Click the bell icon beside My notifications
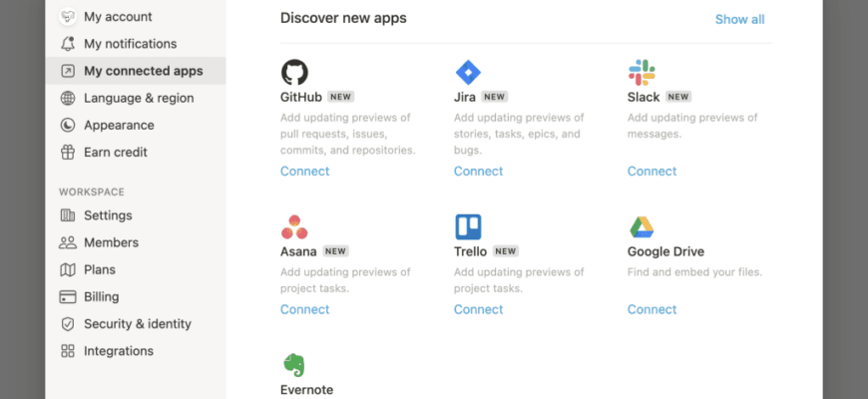This screenshot has height=399, width=868. (68, 44)
